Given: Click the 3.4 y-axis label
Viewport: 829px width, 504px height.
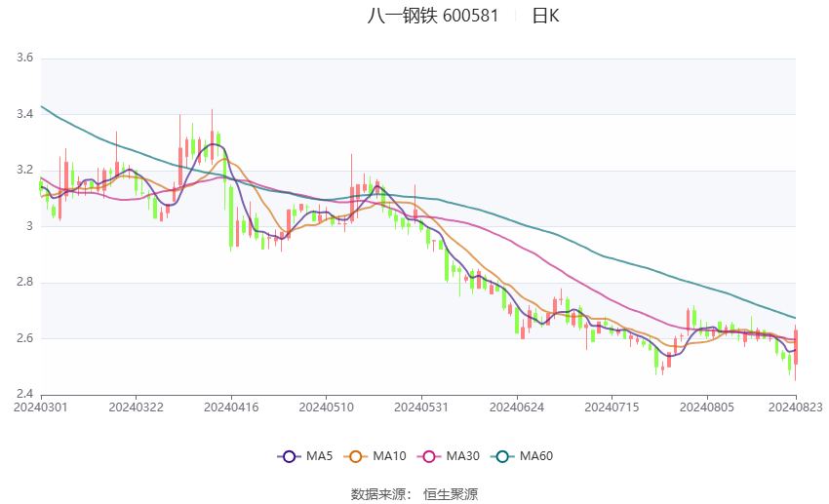Looking at the screenshot, I should pyautogui.click(x=24, y=114).
